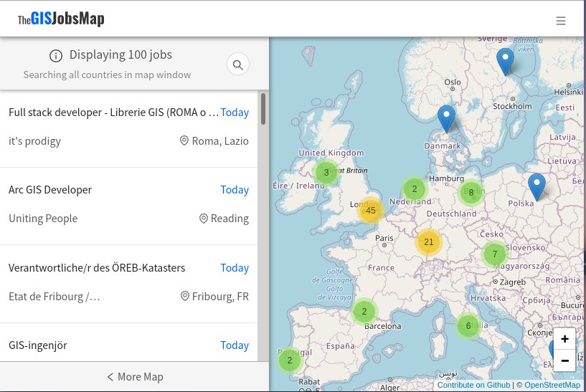Click the company name it's prodigy
The height and width of the screenshot is (392, 586).
(34, 141)
